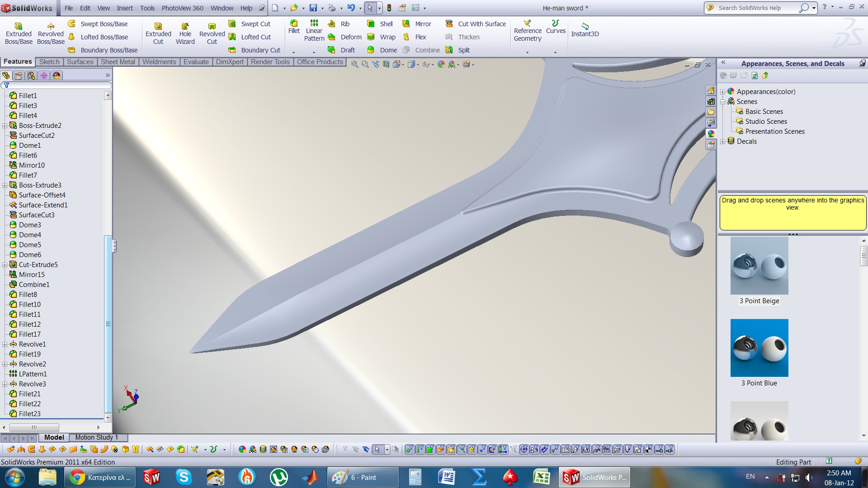Open the Studio Scenes folder

click(x=766, y=122)
